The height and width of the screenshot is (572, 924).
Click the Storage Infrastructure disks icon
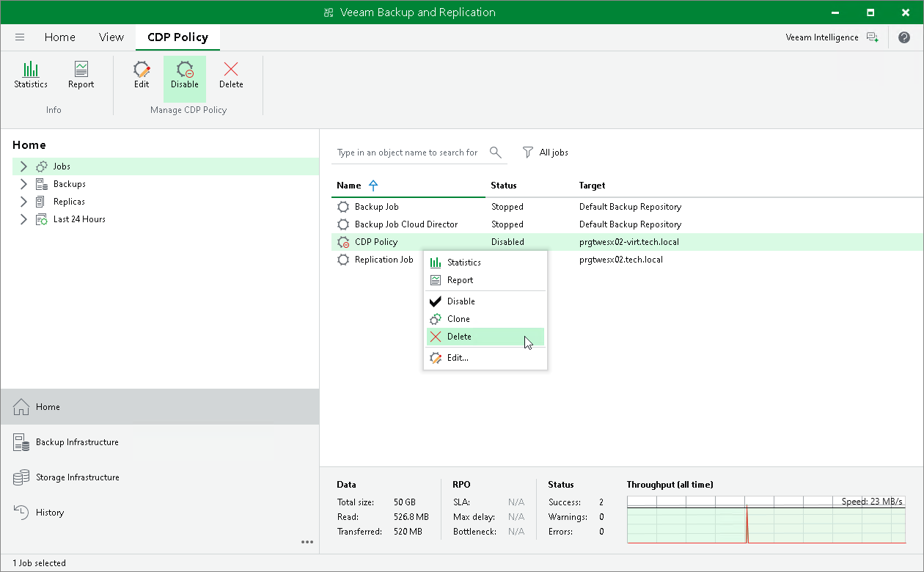click(x=21, y=477)
